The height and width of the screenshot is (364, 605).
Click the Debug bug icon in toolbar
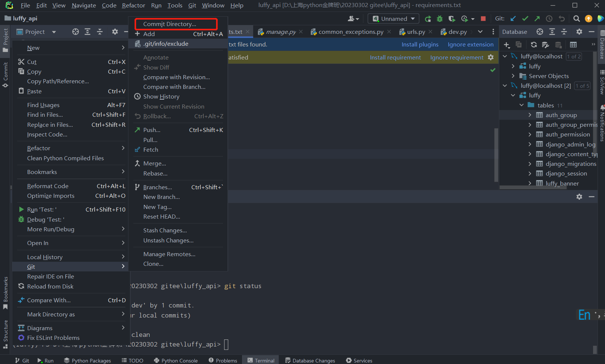[440, 19]
